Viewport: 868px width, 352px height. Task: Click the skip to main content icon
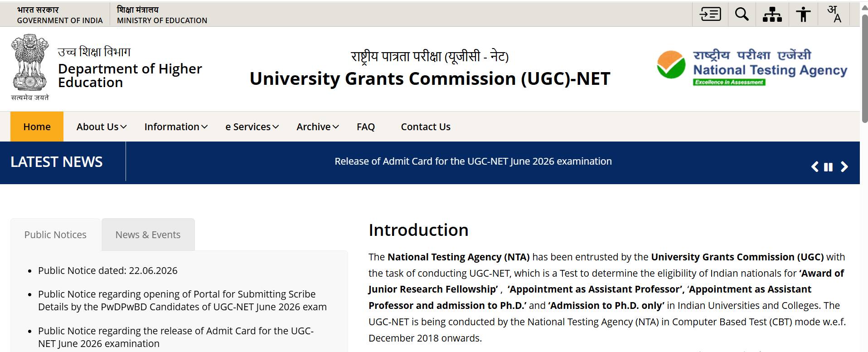[710, 14]
